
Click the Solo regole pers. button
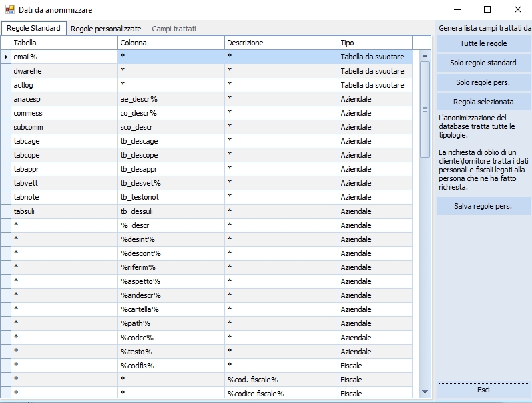(483, 82)
